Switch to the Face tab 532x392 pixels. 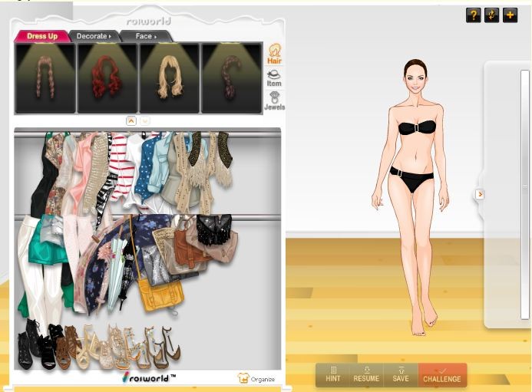pos(144,36)
